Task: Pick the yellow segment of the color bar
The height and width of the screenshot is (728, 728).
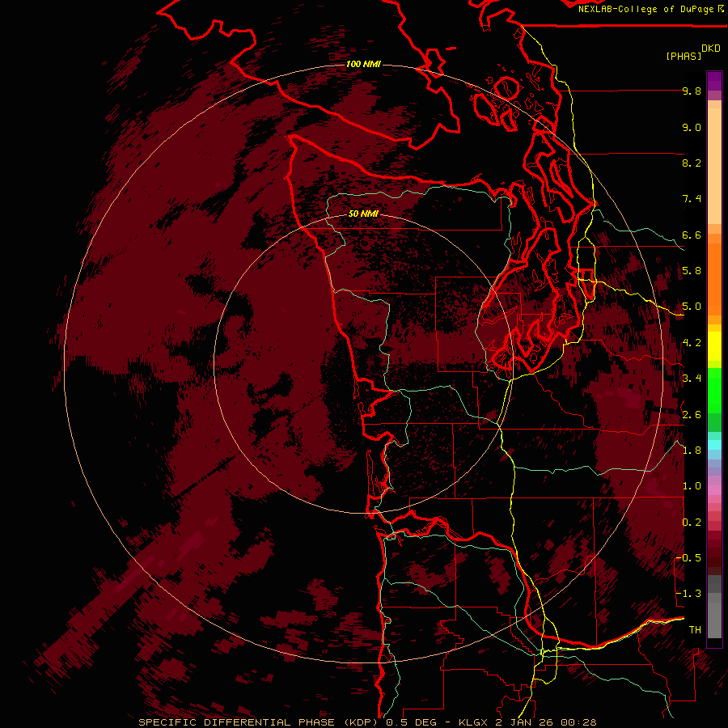Action: (714, 346)
